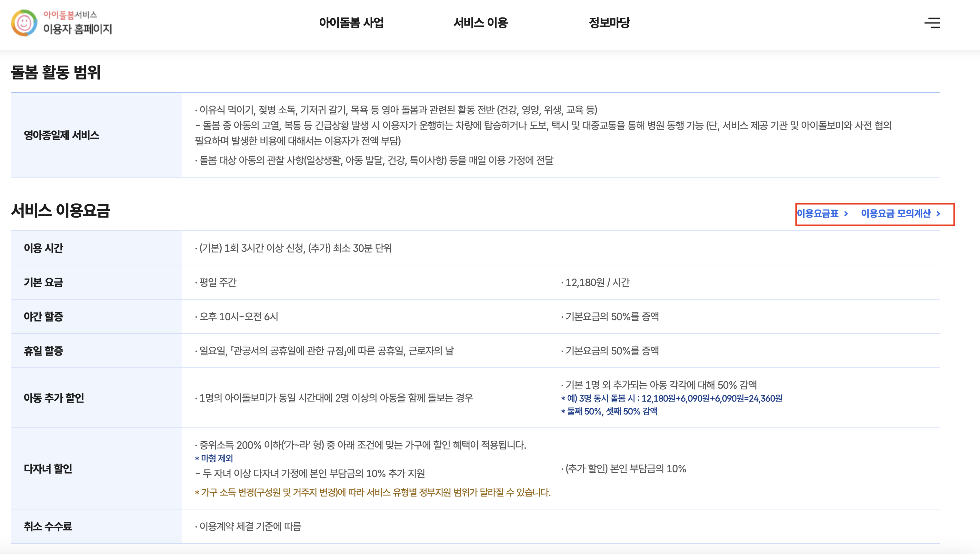Select the 기본 요금 row header
The width and height of the screenshot is (980, 554).
(x=43, y=282)
